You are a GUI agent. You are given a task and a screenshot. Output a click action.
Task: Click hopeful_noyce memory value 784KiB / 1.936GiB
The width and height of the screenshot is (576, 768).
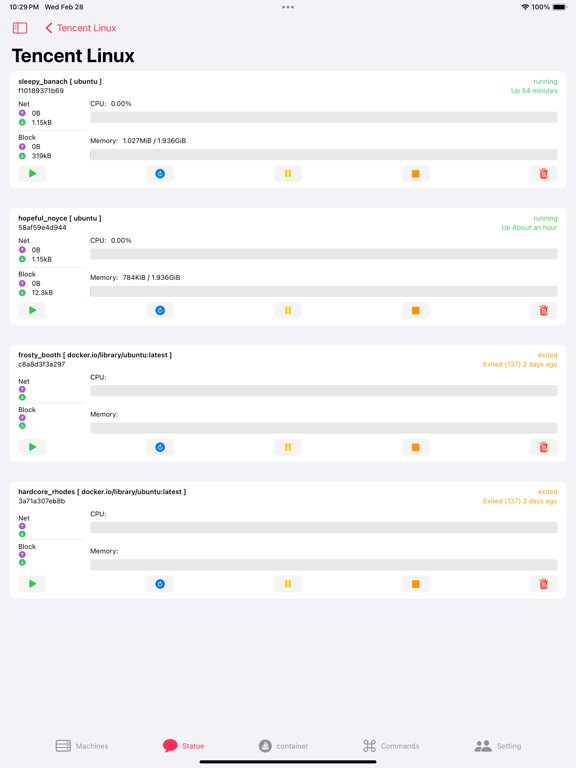point(151,277)
